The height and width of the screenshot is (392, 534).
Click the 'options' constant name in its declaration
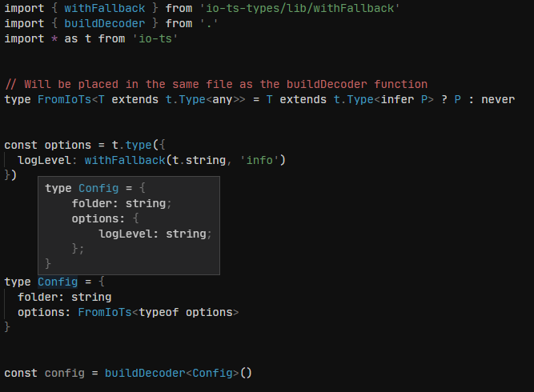coord(68,145)
